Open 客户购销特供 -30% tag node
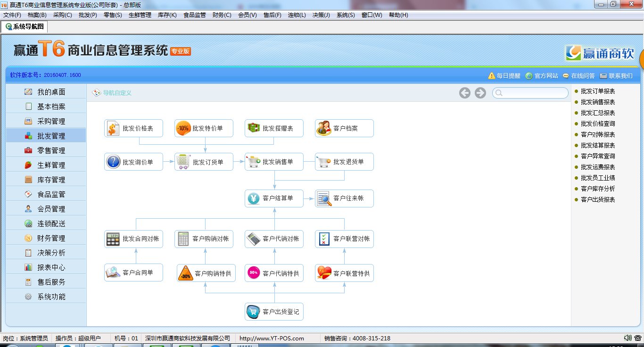Screen dimensions: 644x347 pyautogui.click(x=206, y=273)
